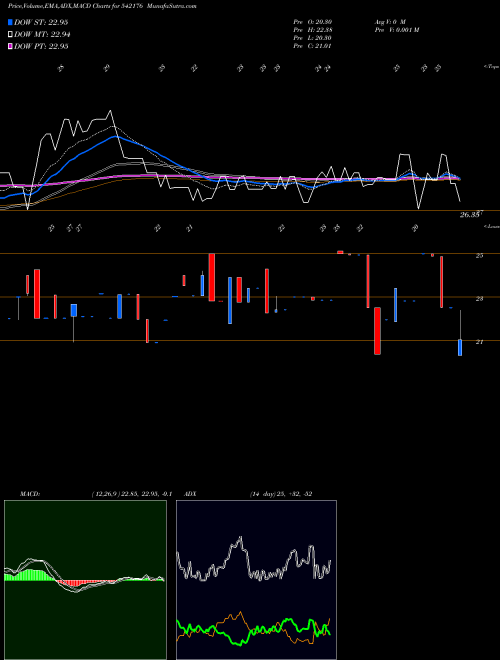Select the 'DOW MT: 22.94' legend label
Image resolution: width=500 pixels, height=660 pixels.
42,34
